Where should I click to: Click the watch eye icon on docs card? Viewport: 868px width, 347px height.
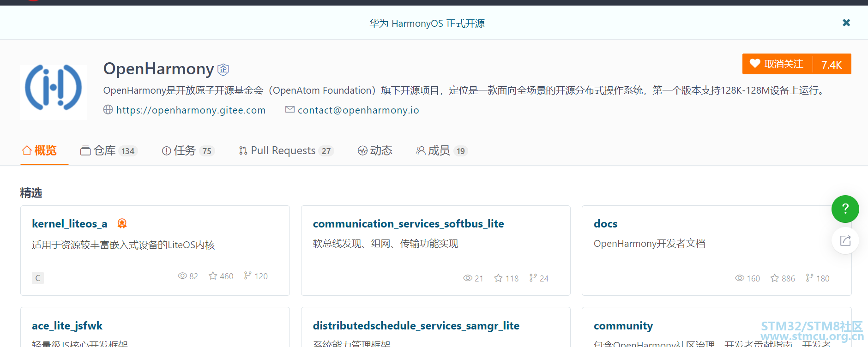point(740,278)
